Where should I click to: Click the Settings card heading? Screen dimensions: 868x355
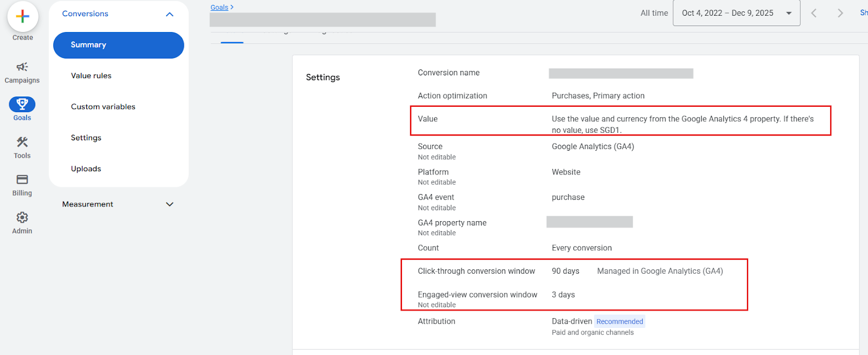coord(323,78)
